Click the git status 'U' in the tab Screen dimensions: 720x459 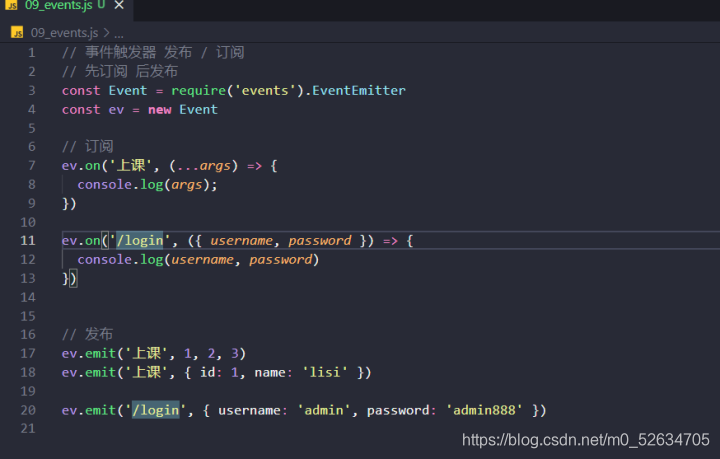(101, 5)
